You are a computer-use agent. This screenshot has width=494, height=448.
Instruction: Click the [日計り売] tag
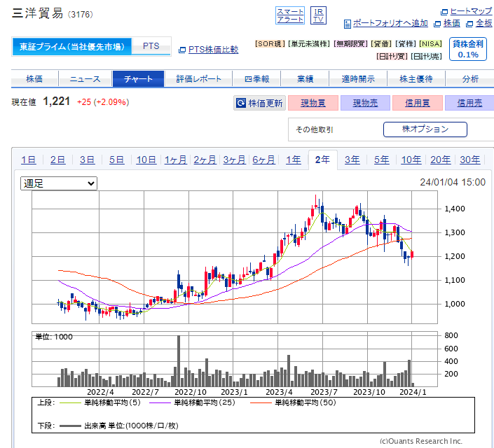[426, 57]
